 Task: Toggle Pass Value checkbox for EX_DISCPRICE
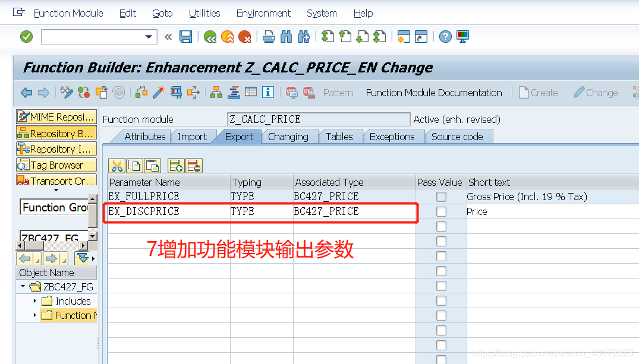(441, 212)
